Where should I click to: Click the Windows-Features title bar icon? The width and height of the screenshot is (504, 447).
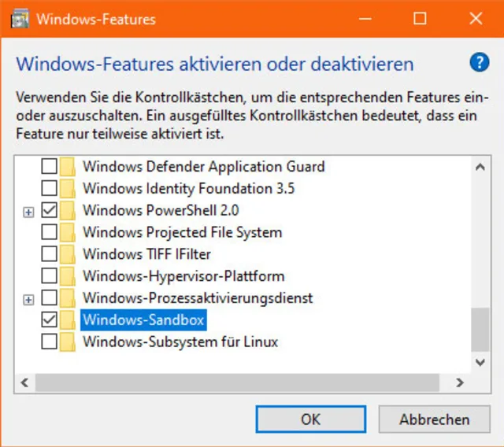20,19
